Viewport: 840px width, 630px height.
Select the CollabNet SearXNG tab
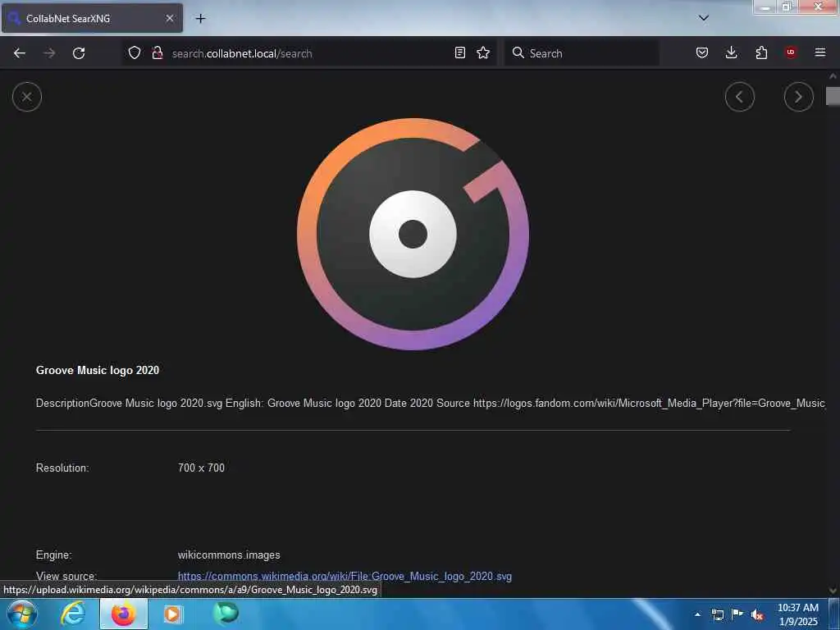tap(92, 18)
